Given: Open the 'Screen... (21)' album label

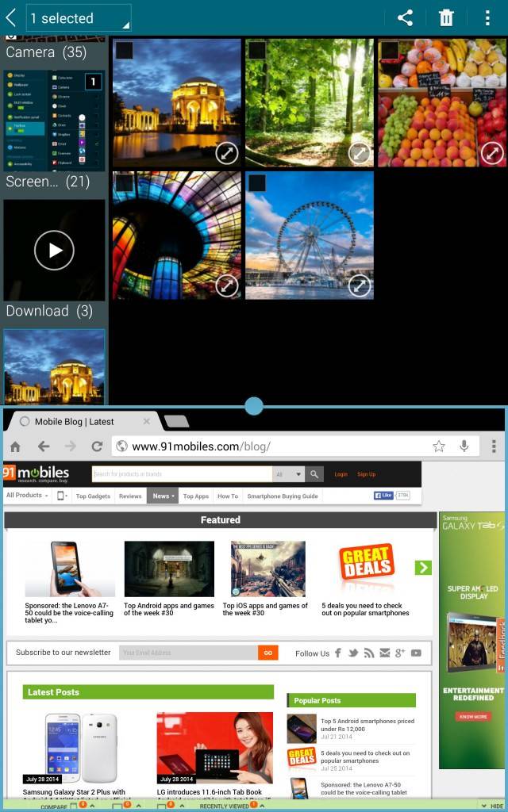Looking at the screenshot, I should pos(48,182).
